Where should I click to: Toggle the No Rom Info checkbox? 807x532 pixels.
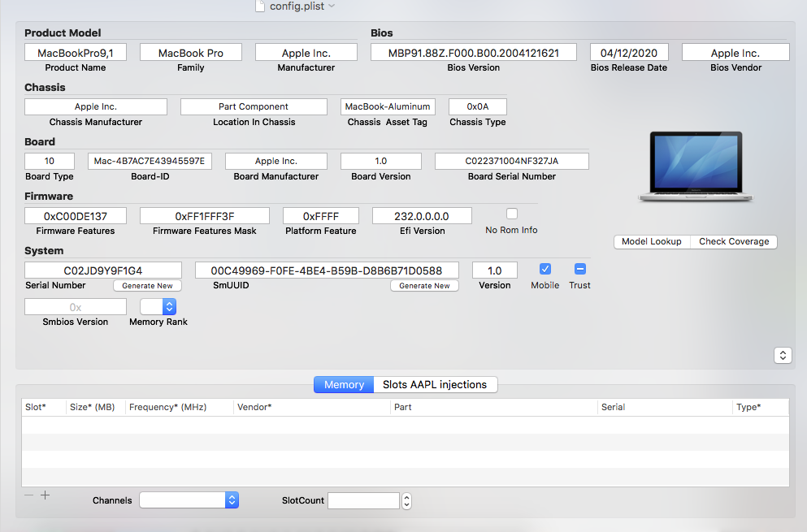(511, 214)
